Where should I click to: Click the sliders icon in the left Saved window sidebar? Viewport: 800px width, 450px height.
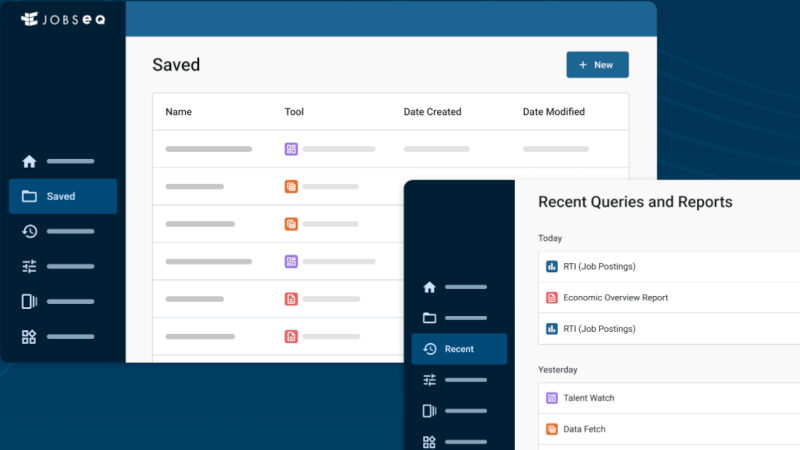(29, 266)
